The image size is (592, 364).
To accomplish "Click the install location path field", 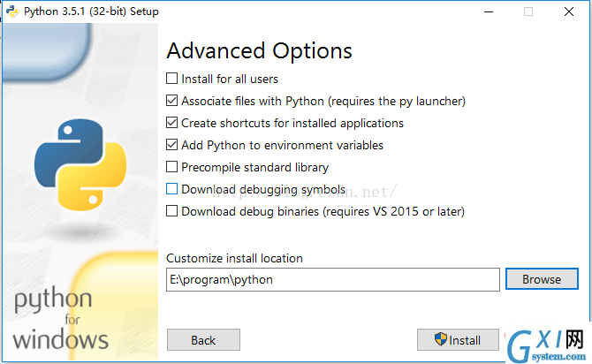I will tap(333, 280).
